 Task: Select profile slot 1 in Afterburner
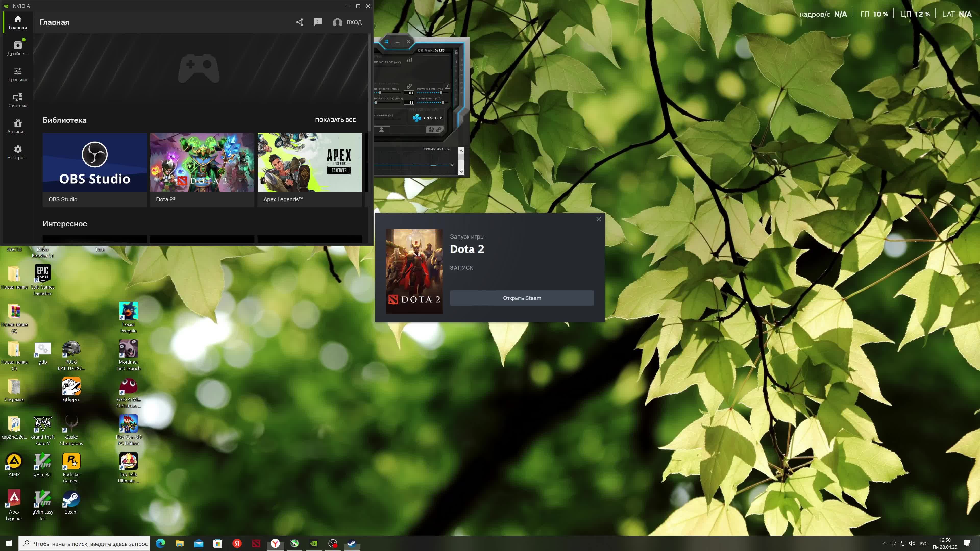[456, 61]
